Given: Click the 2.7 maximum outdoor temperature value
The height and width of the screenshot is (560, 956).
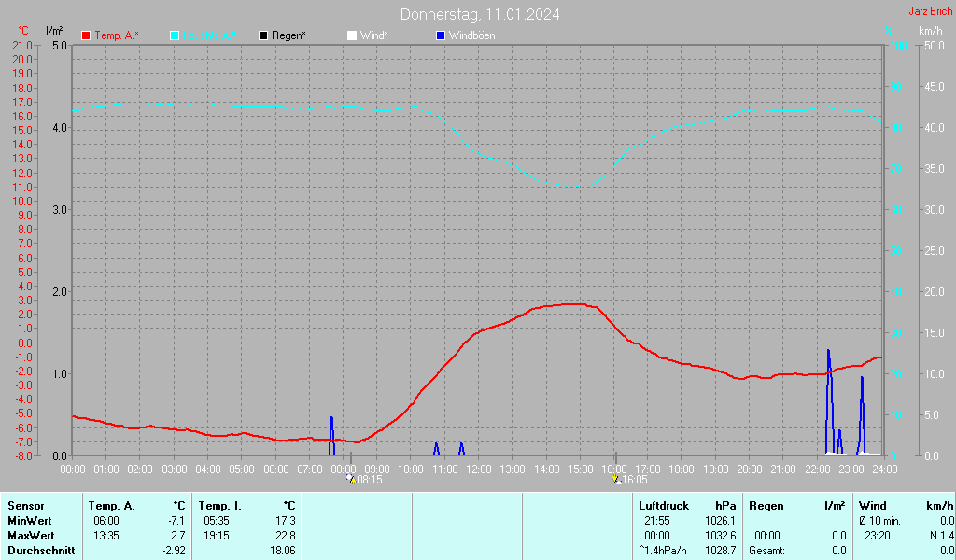Looking at the screenshot, I should pyautogui.click(x=178, y=536).
